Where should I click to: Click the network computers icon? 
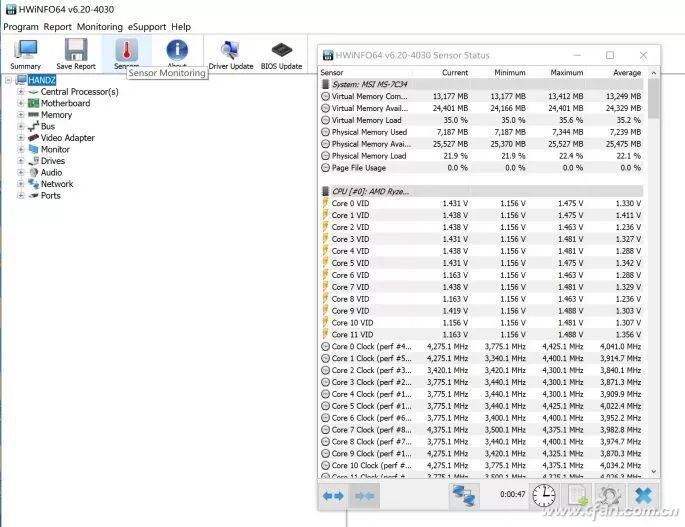click(x=464, y=496)
